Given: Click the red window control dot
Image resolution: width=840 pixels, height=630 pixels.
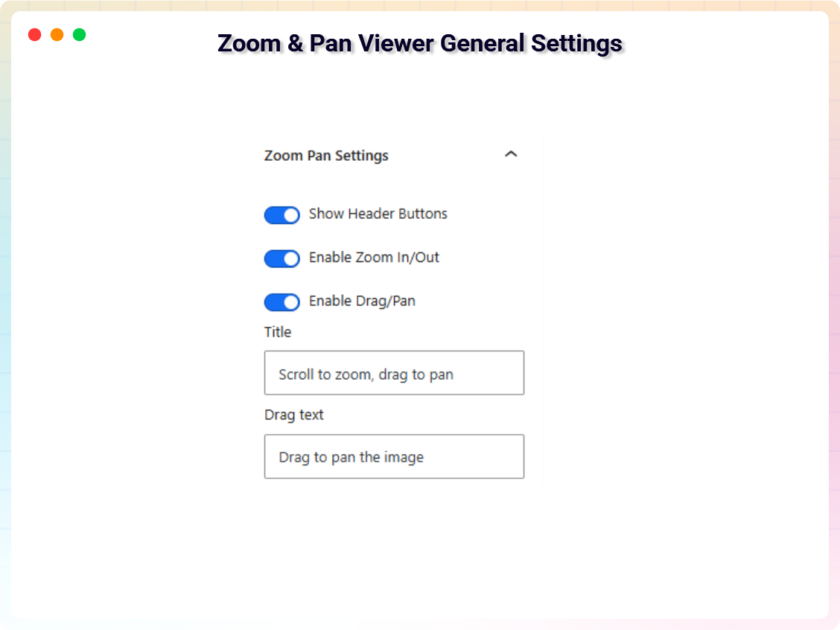Looking at the screenshot, I should pos(34,34).
